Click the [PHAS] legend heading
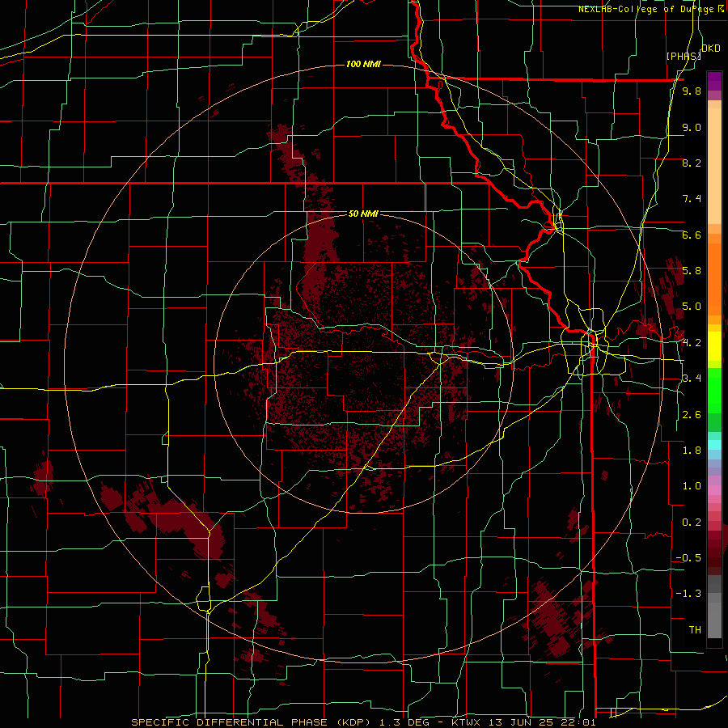The image size is (728, 728). (684, 56)
